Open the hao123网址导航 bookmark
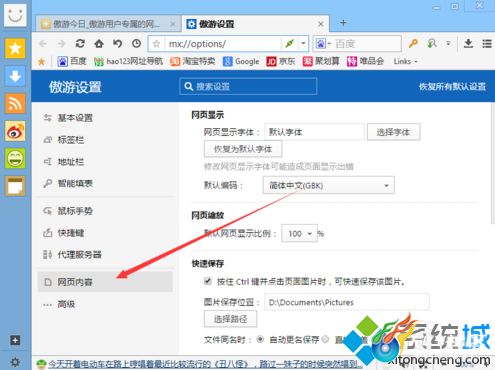 click(128, 61)
